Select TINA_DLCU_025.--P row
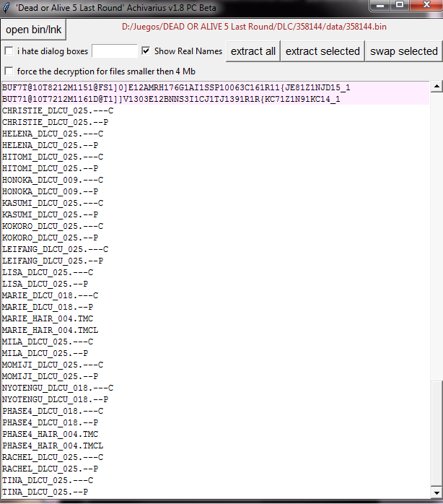The image size is (443, 504). pos(215,492)
